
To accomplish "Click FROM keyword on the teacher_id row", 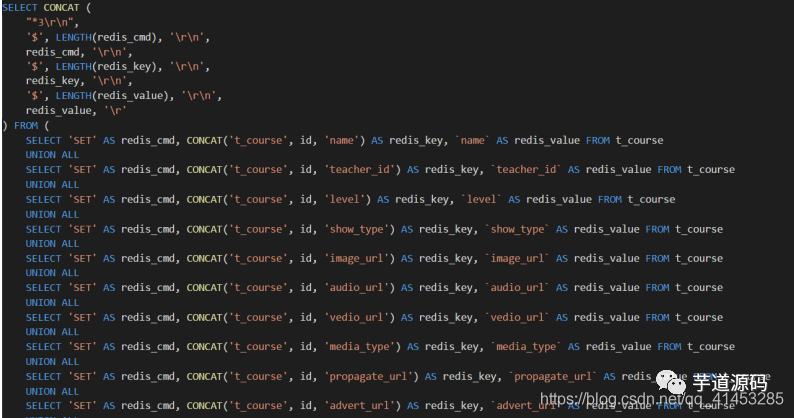I will coord(669,170).
